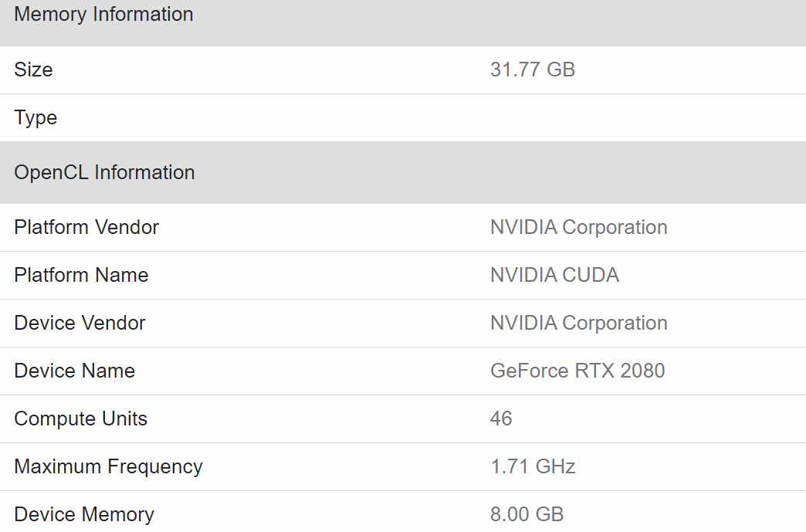This screenshot has height=532, width=806.
Task: Click the Device Name label
Action: point(74,371)
